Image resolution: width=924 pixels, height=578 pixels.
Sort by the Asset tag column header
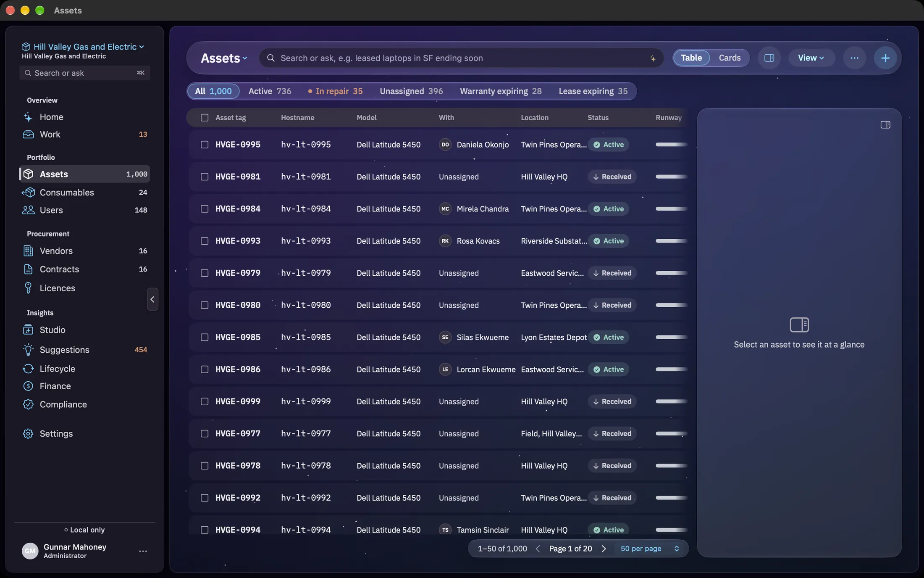pyautogui.click(x=231, y=118)
